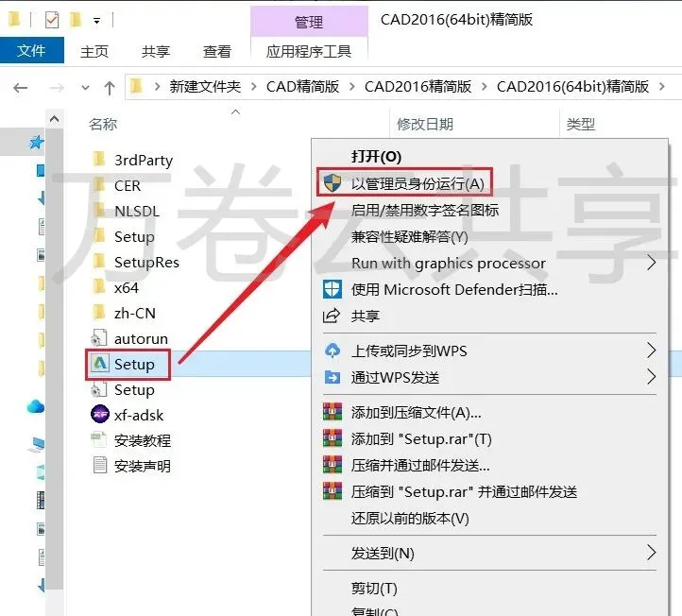Image resolution: width=682 pixels, height=616 pixels.
Task: Expand chevron after CAD精简版 in address bar
Action: (x=352, y=87)
